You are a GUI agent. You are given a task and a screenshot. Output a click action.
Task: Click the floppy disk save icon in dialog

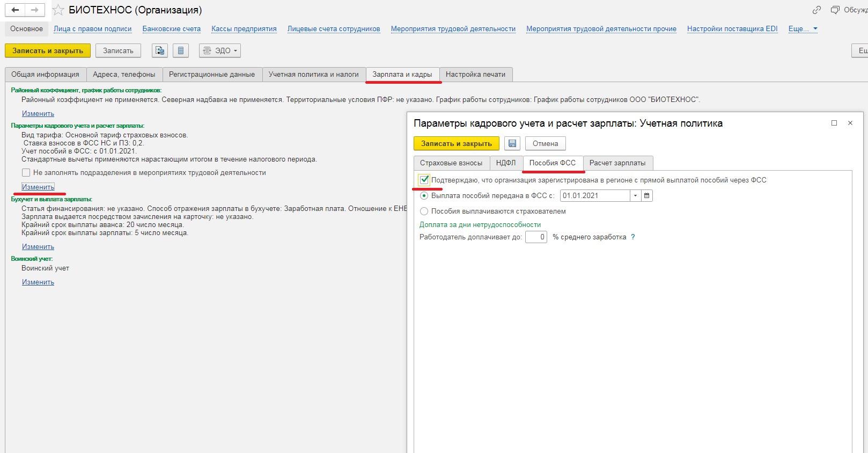coord(512,143)
